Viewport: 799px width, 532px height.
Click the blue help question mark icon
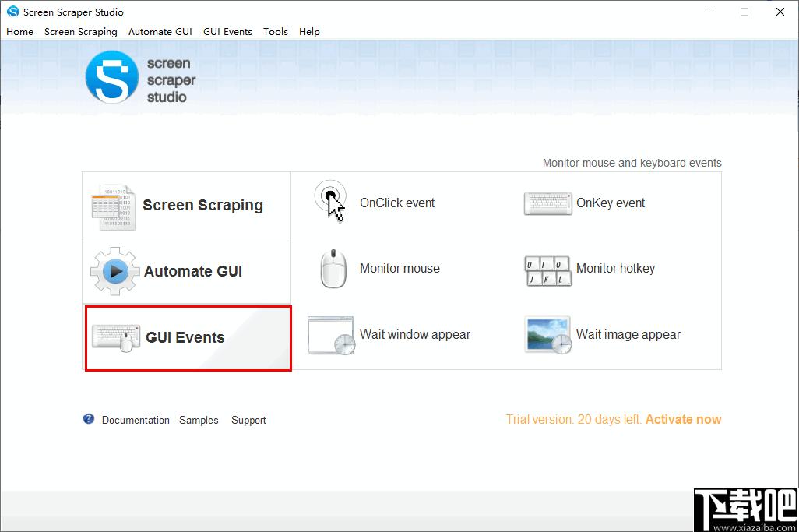click(x=89, y=419)
